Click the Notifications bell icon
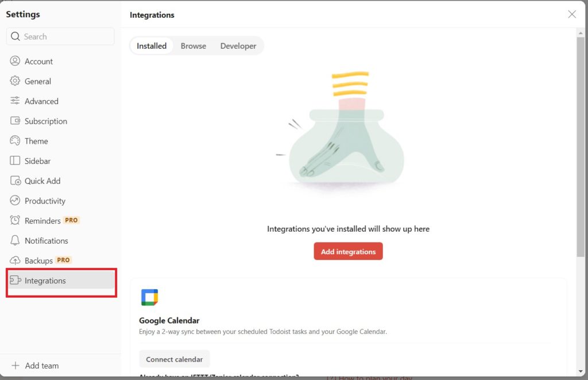This screenshot has width=588, height=380. coord(15,240)
